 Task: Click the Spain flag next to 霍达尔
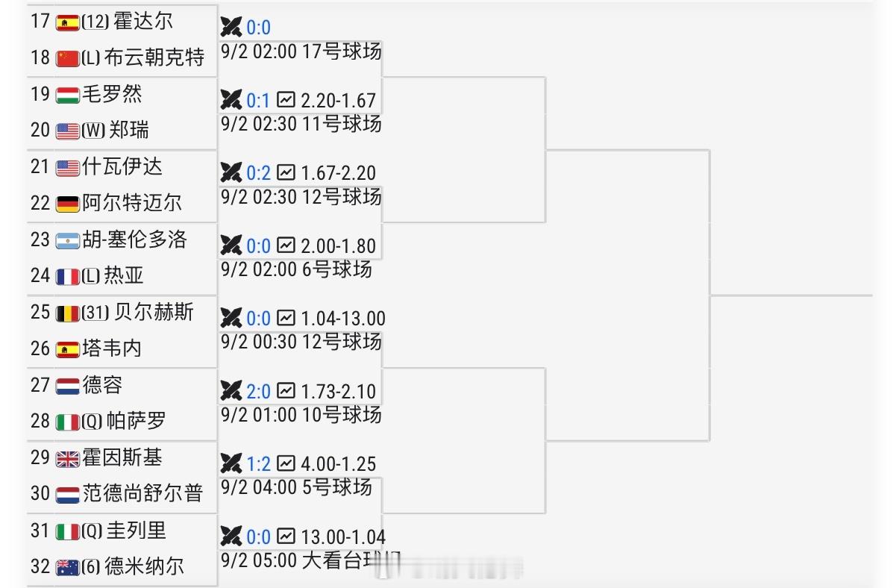coord(67,22)
